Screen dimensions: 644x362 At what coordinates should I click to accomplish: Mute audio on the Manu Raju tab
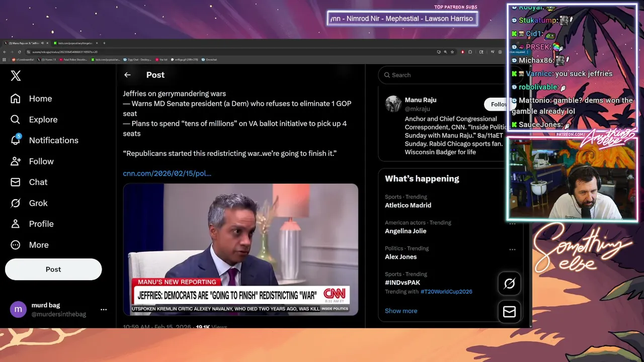click(x=42, y=43)
